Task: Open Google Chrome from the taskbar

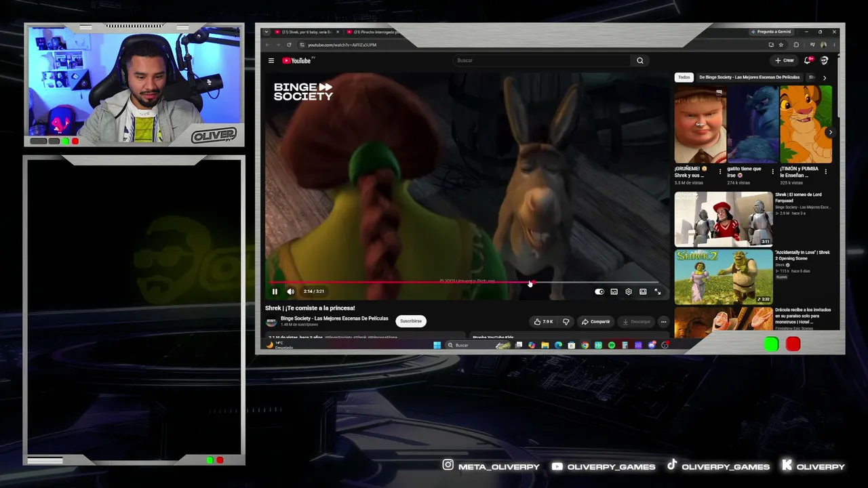Action: tap(585, 345)
